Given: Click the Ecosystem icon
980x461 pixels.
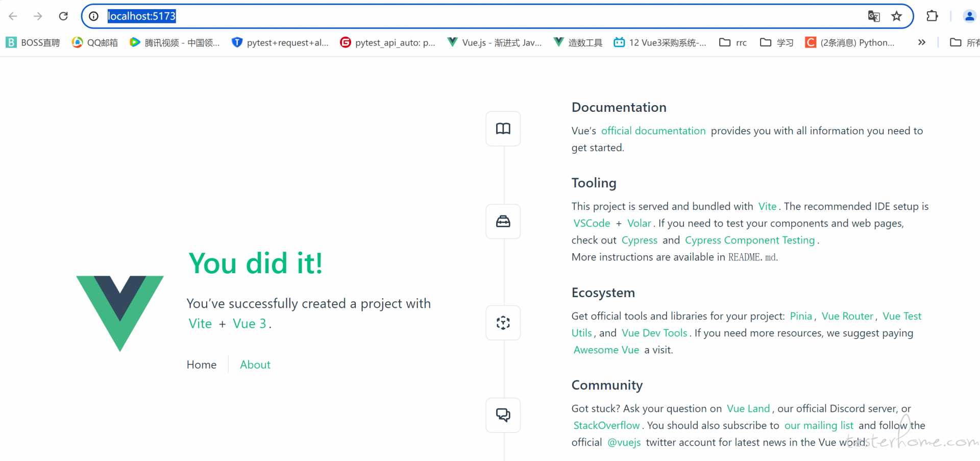Looking at the screenshot, I should [x=503, y=323].
